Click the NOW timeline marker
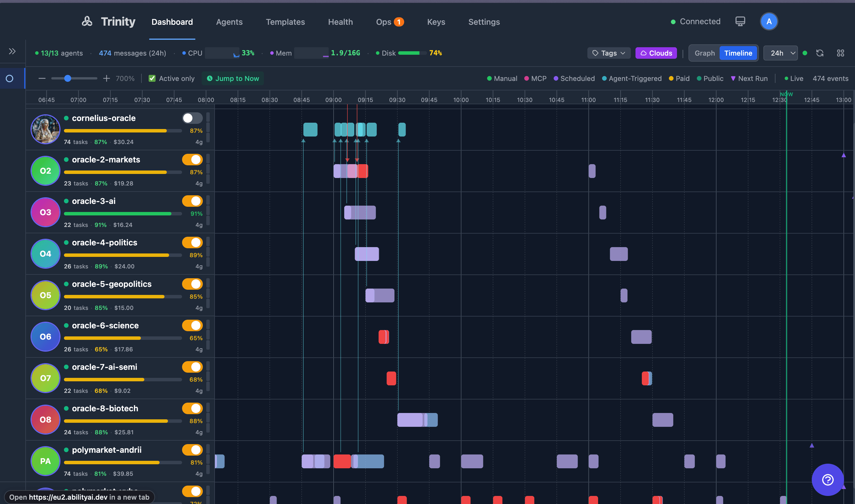 (x=786, y=94)
